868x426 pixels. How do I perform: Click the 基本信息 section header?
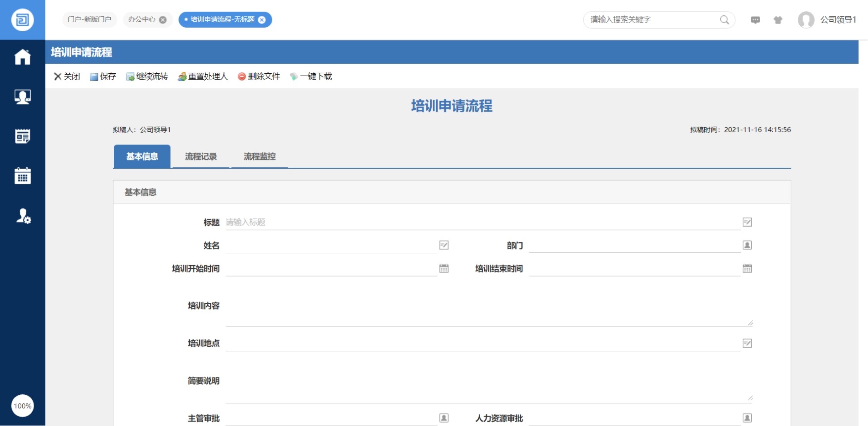pos(452,192)
